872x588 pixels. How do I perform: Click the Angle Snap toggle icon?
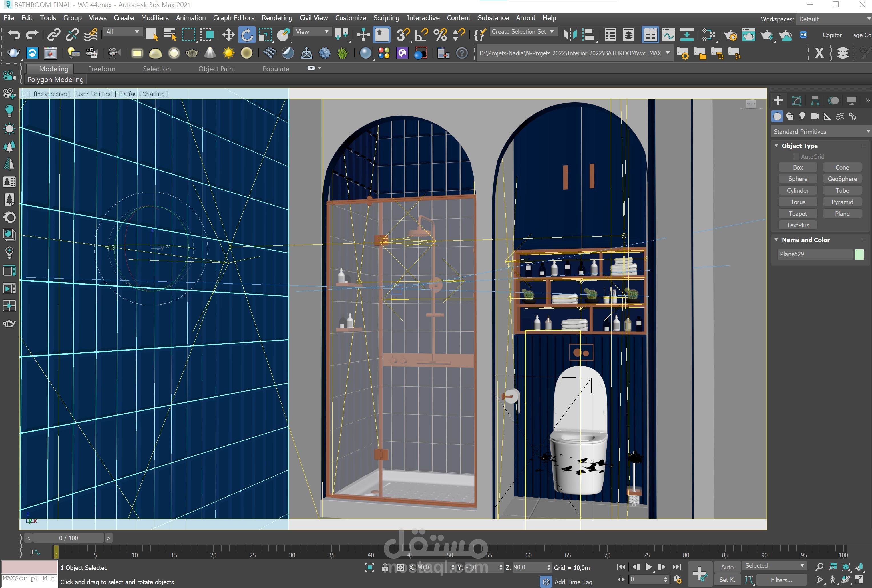coord(421,35)
